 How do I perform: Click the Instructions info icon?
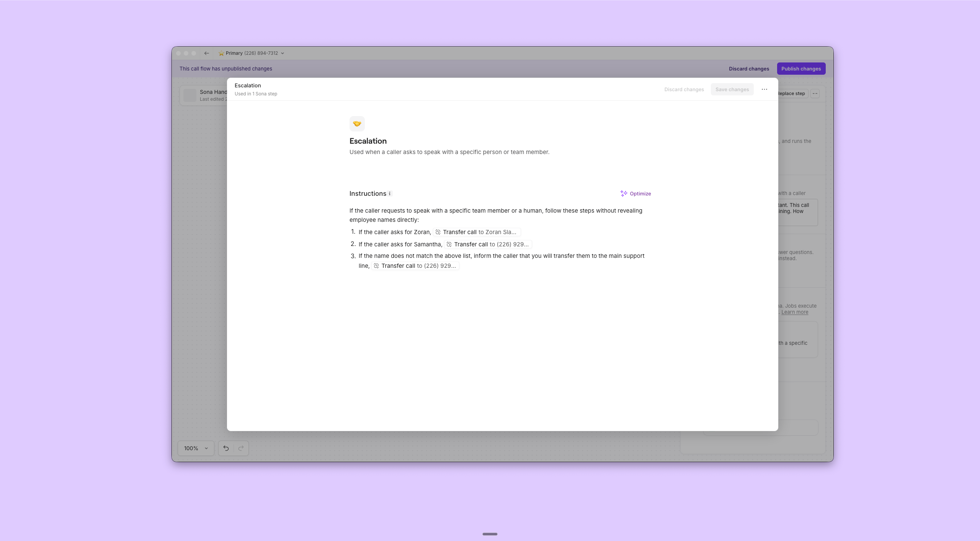390,193
